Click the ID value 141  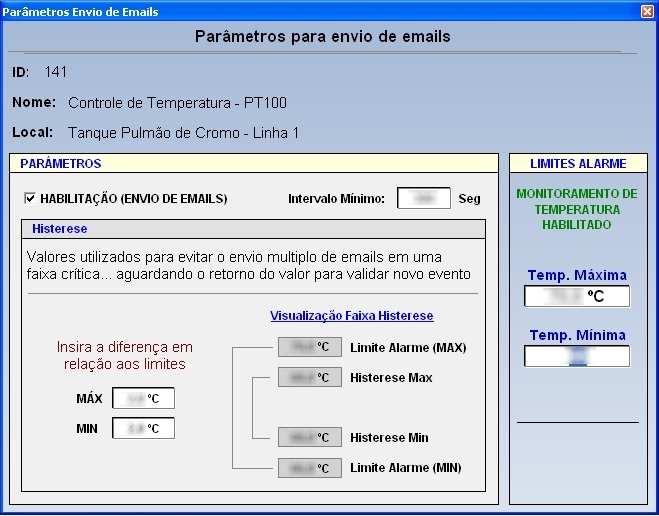coord(56,72)
